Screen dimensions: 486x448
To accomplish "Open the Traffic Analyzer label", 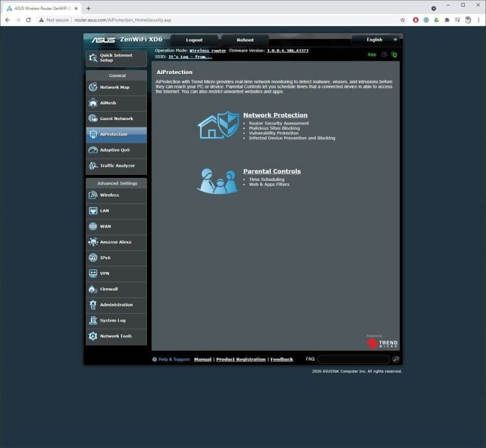I will pyautogui.click(x=117, y=166).
